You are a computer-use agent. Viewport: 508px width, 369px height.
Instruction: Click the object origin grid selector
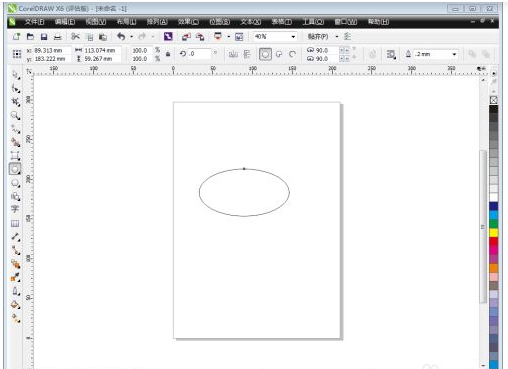click(17, 54)
